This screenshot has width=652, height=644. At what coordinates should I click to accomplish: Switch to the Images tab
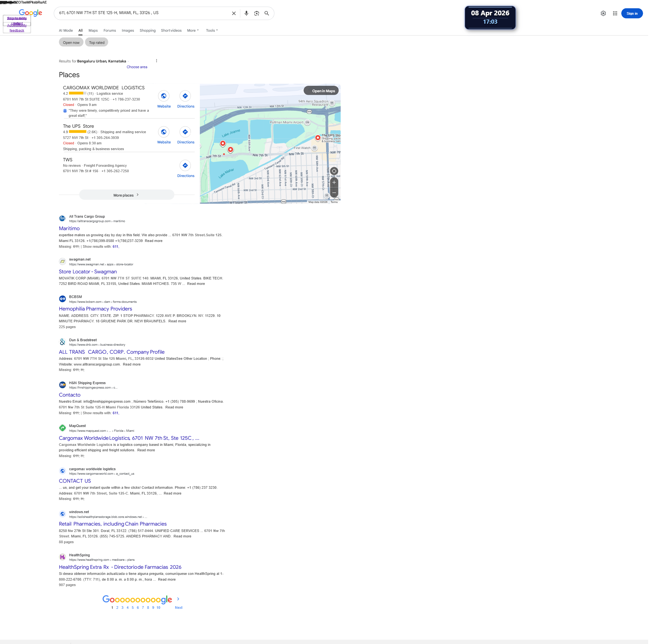[x=127, y=31]
